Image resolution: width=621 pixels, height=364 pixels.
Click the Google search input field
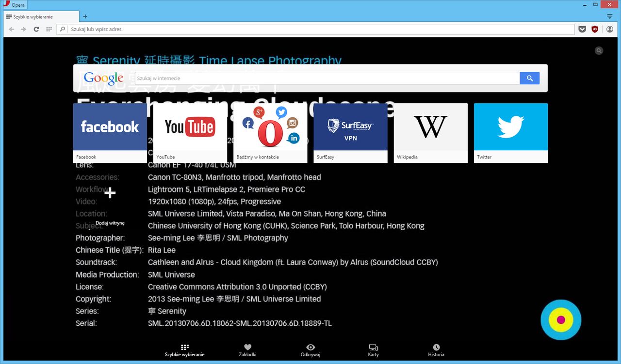tap(327, 78)
